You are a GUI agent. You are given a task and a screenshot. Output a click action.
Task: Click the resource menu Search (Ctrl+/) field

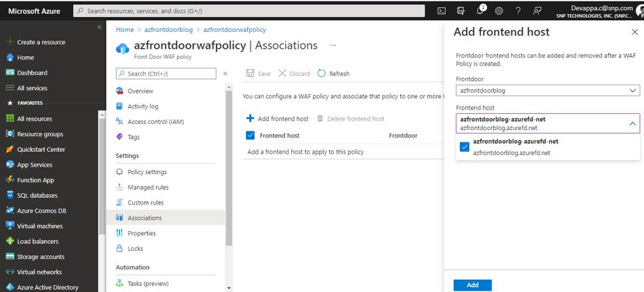[166, 74]
